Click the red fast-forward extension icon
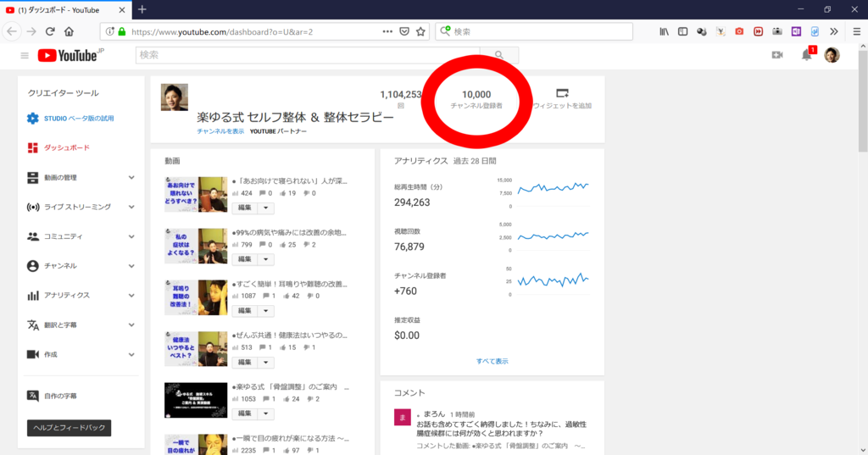 (759, 31)
